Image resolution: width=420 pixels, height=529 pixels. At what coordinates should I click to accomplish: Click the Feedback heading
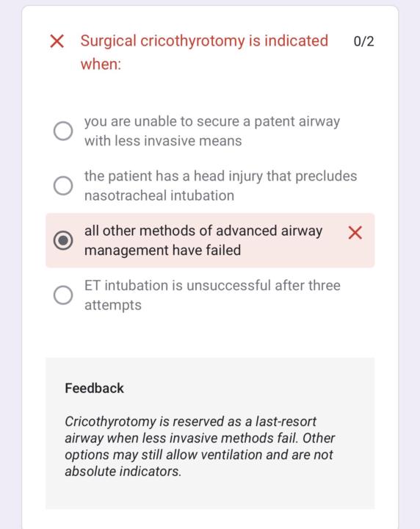pos(94,389)
